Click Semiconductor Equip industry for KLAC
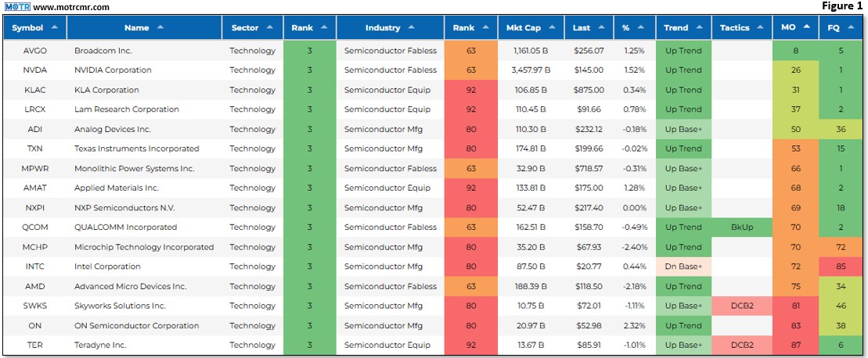This screenshot has height=358, width=868. tap(387, 90)
